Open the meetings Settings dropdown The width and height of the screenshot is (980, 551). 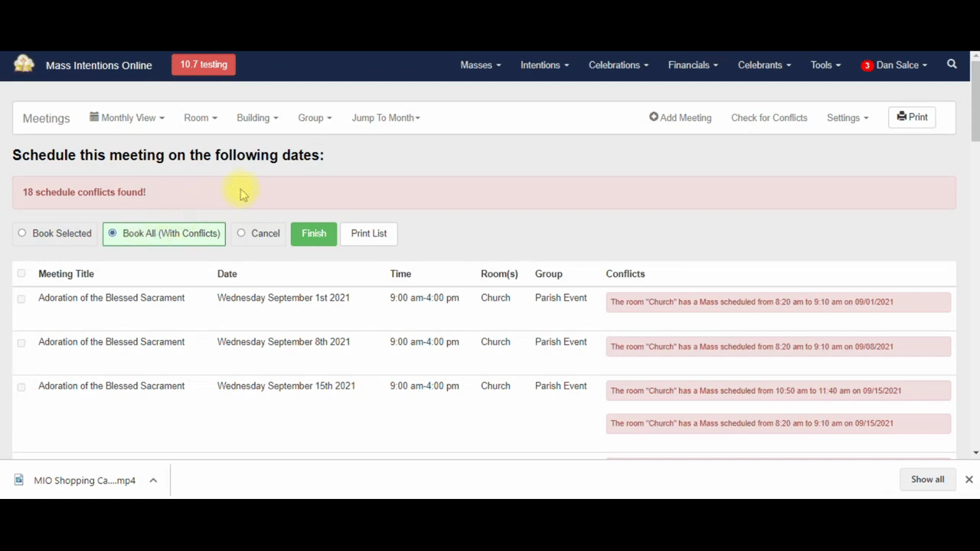point(848,118)
